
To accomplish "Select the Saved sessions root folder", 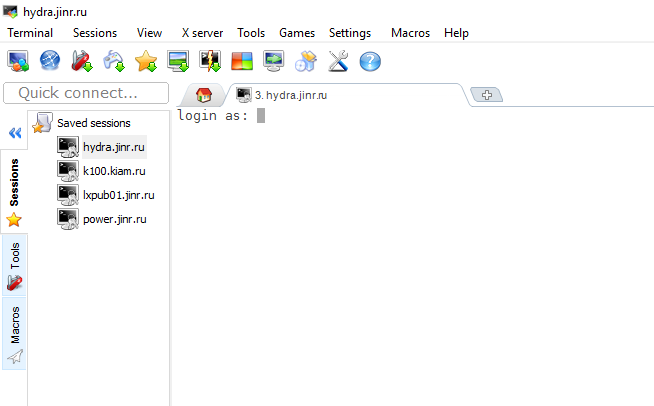I will pyautogui.click(x=93, y=123).
